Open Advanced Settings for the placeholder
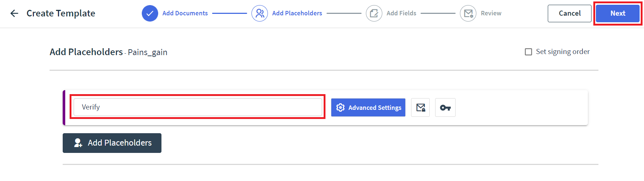 [x=368, y=108]
